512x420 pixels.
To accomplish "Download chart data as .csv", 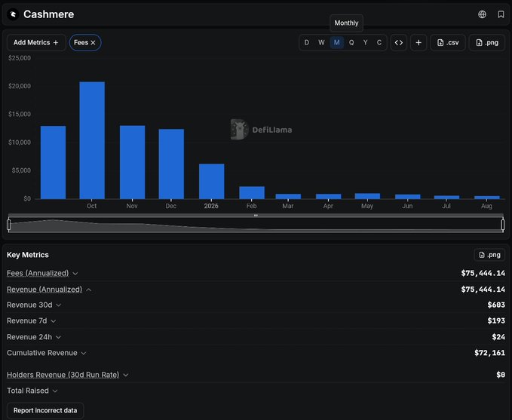I will [x=448, y=42].
